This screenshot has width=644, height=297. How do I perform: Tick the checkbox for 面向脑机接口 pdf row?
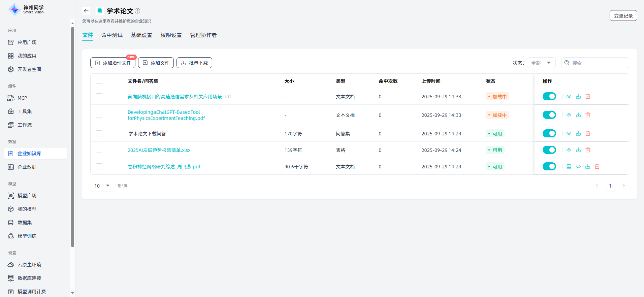point(99,96)
